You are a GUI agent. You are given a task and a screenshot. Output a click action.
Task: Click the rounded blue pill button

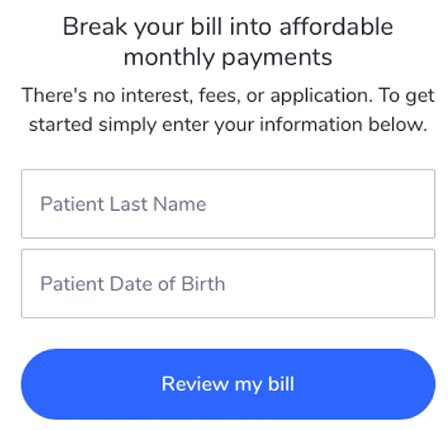point(228,384)
